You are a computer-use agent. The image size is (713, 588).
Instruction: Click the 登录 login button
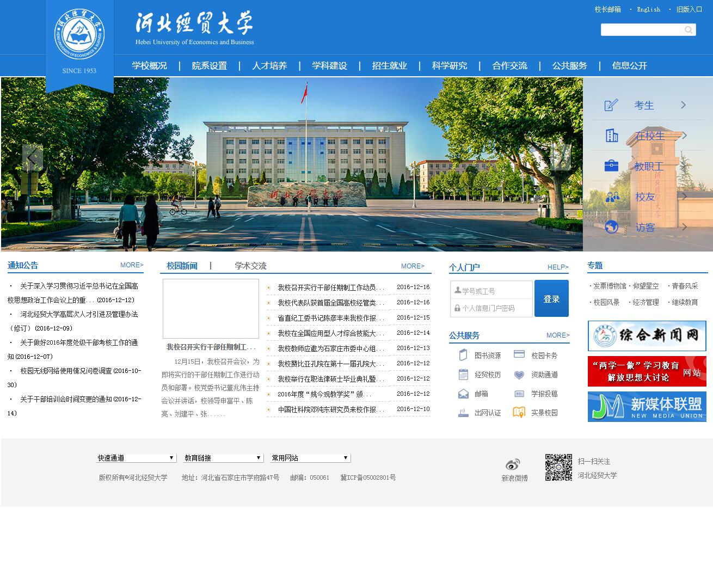(x=551, y=298)
